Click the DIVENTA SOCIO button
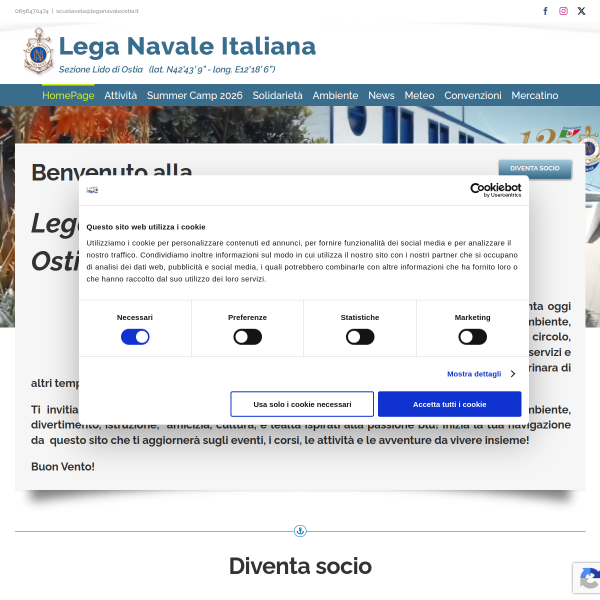 [535, 169]
